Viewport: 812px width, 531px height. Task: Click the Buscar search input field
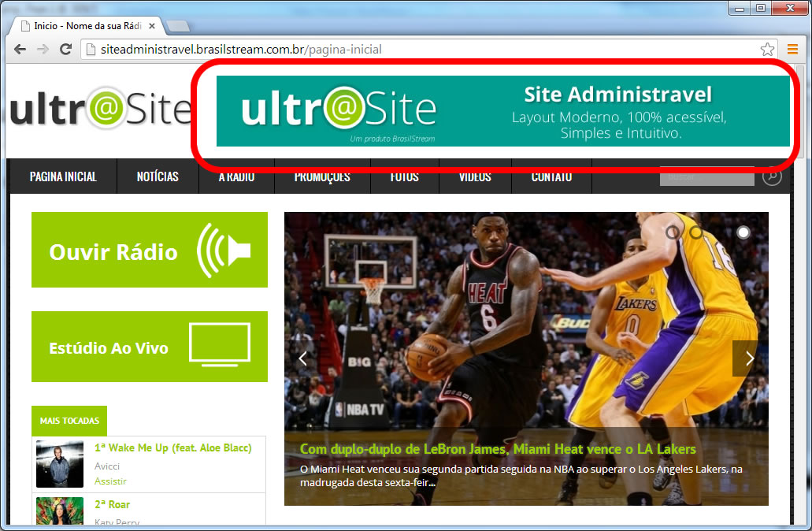point(706,176)
